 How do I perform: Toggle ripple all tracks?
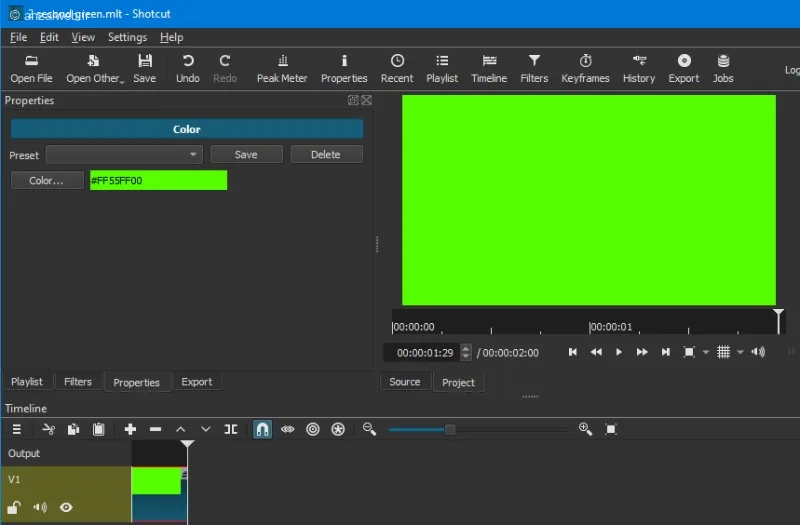pos(338,430)
